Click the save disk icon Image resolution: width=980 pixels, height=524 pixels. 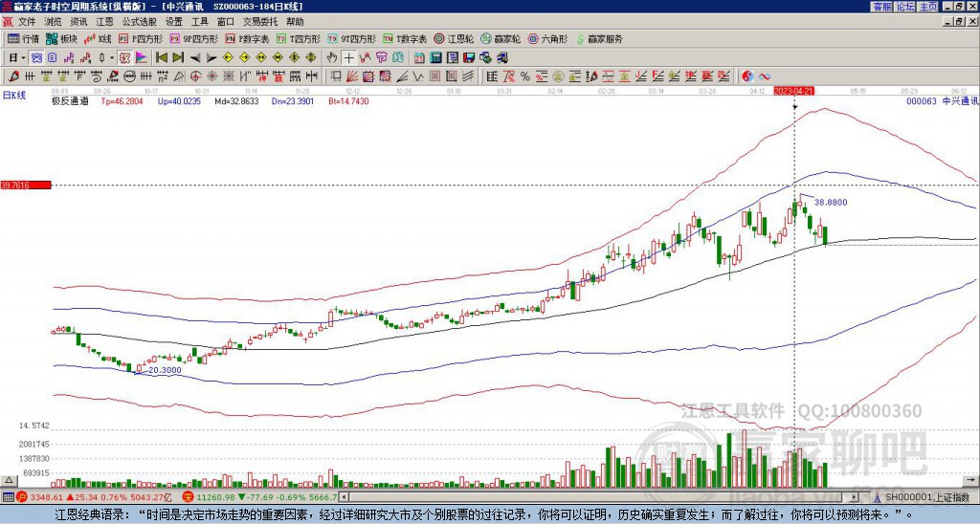click(469, 57)
